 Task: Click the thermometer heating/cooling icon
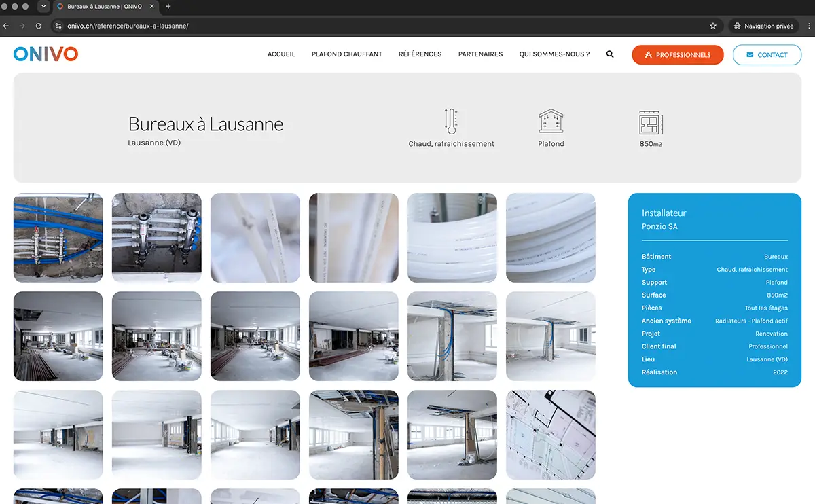(451, 122)
